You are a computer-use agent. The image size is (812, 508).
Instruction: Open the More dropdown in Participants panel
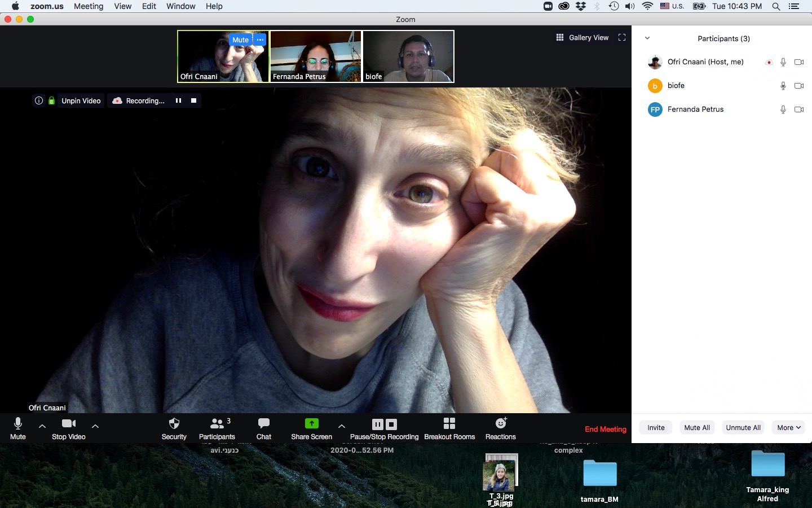[788, 427]
